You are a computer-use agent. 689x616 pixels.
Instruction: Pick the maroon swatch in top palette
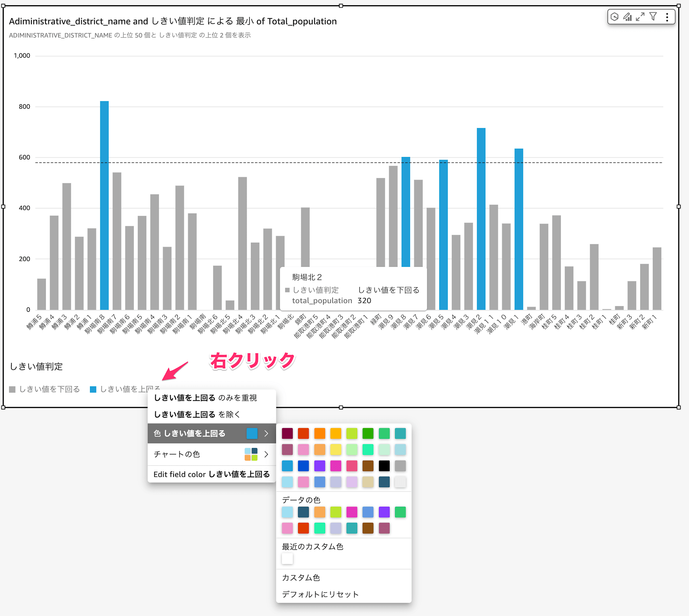coord(287,433)
